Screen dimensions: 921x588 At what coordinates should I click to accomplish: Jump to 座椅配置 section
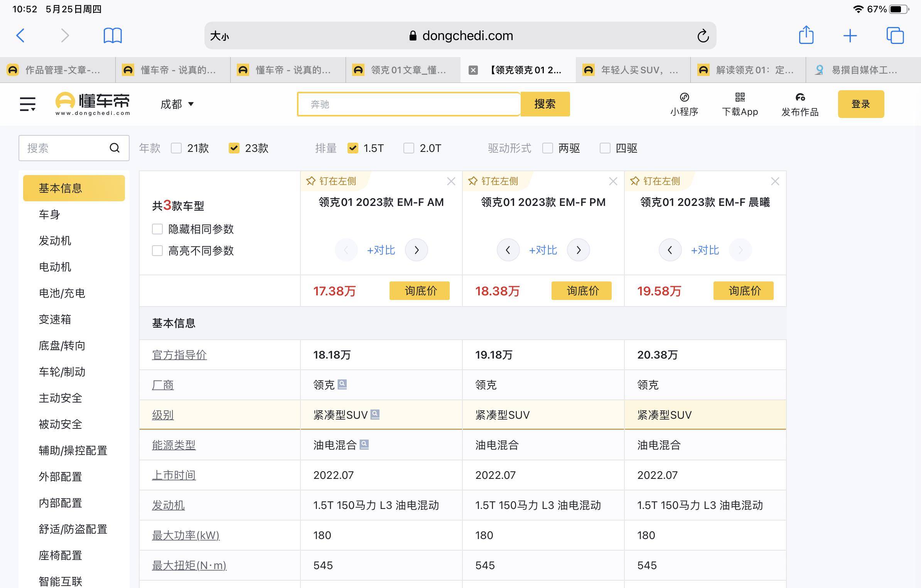pyautogui.click(x=60, y=555)
